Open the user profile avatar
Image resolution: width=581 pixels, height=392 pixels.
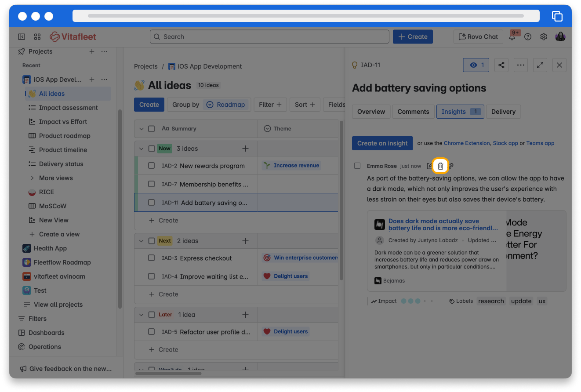[560, 36]
